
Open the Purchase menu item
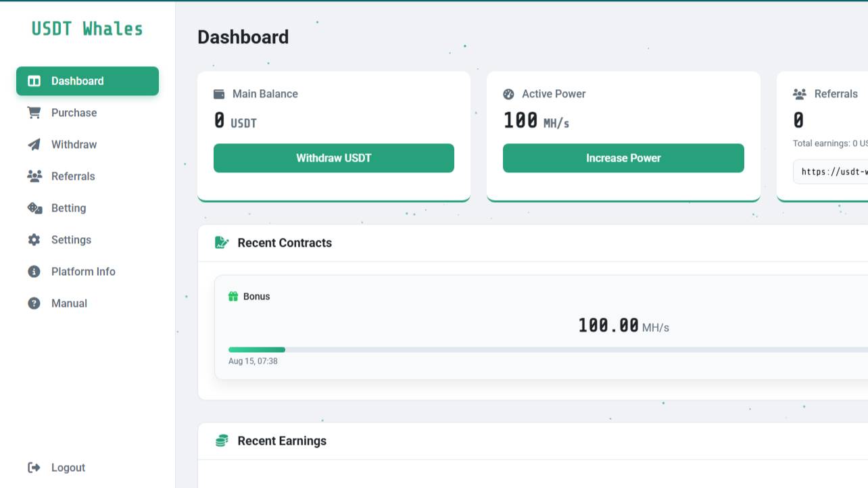coord(74,113)
